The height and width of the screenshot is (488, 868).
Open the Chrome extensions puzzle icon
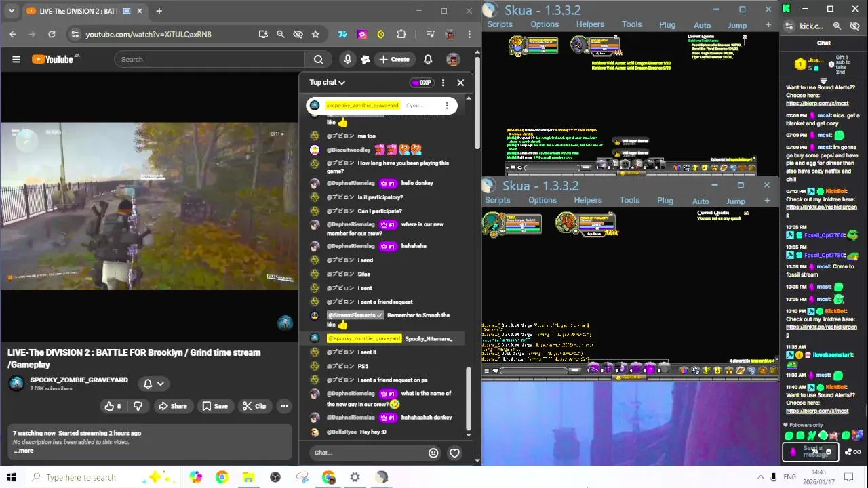tap(401, 34)
